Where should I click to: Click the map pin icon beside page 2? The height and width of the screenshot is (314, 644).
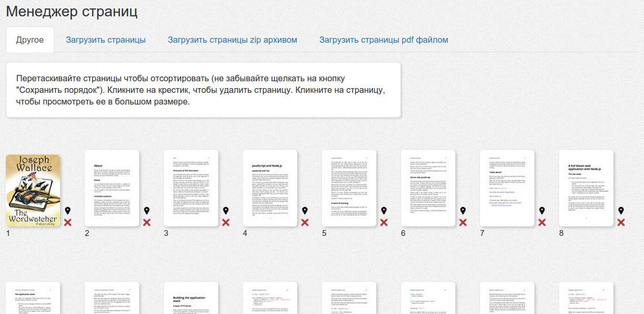[147, 211]
